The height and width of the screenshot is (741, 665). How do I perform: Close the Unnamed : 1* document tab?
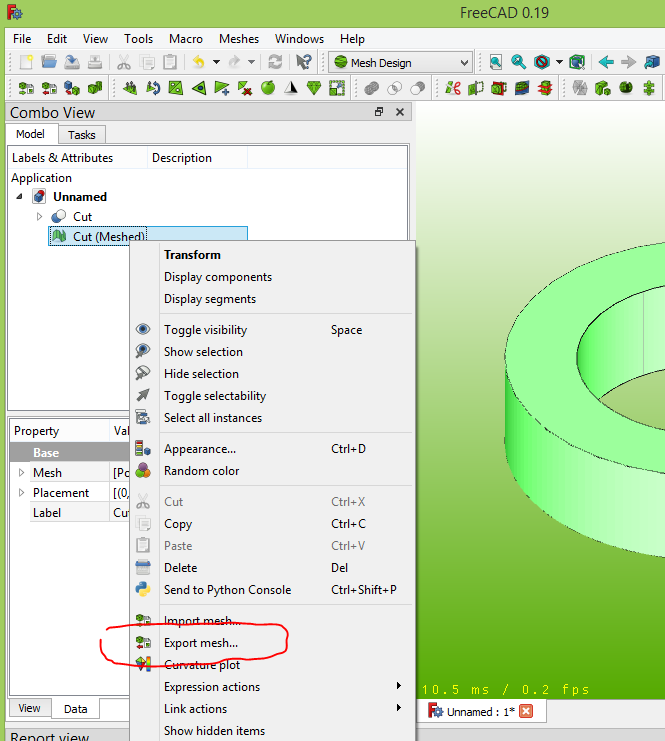[526, 711]
